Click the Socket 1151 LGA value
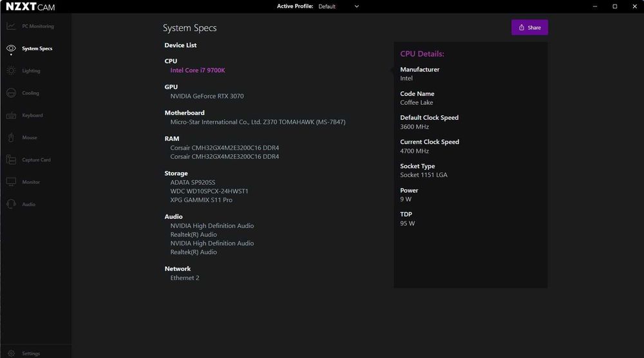 click(x=424, y=175)
